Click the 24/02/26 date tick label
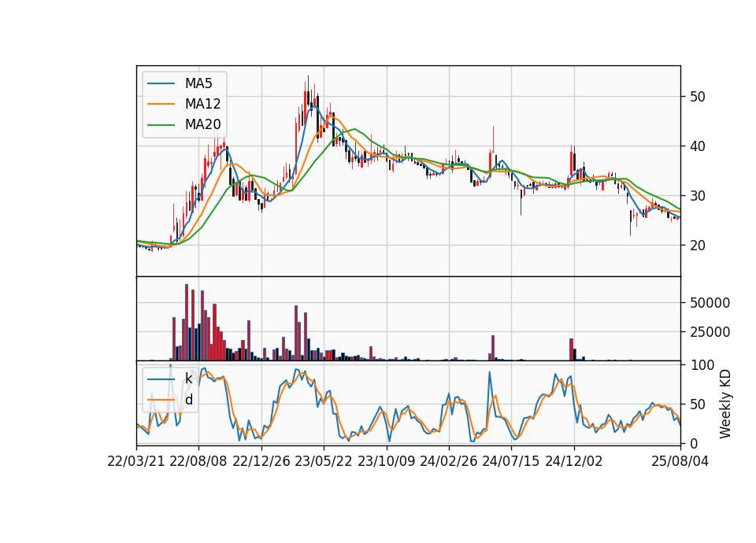The image size is (756, 543). click(448, 461)
